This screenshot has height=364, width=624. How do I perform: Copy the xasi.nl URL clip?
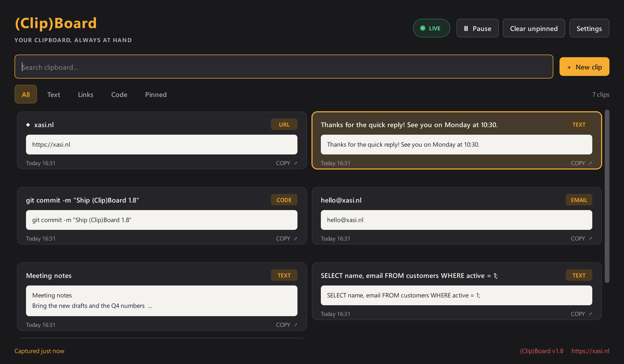point(287,163)
